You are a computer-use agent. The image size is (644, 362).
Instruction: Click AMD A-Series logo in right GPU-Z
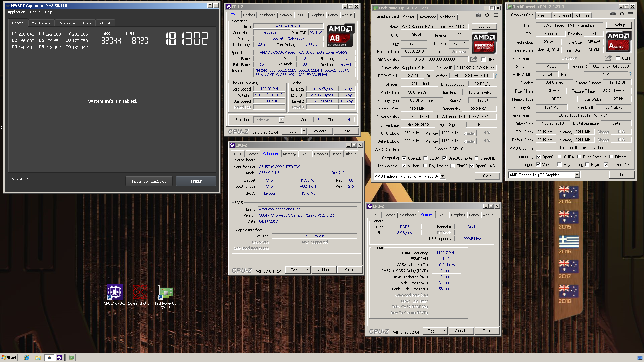tap(619, 42)
